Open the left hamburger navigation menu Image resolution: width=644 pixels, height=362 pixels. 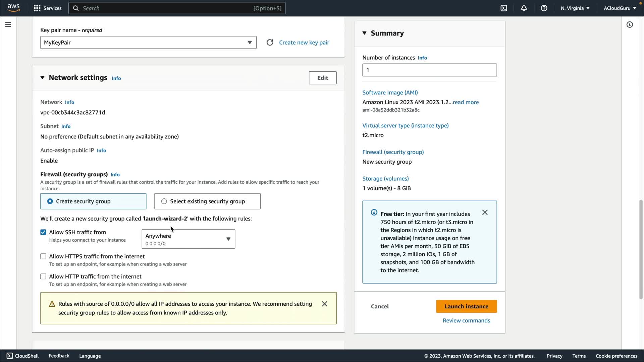8,24
